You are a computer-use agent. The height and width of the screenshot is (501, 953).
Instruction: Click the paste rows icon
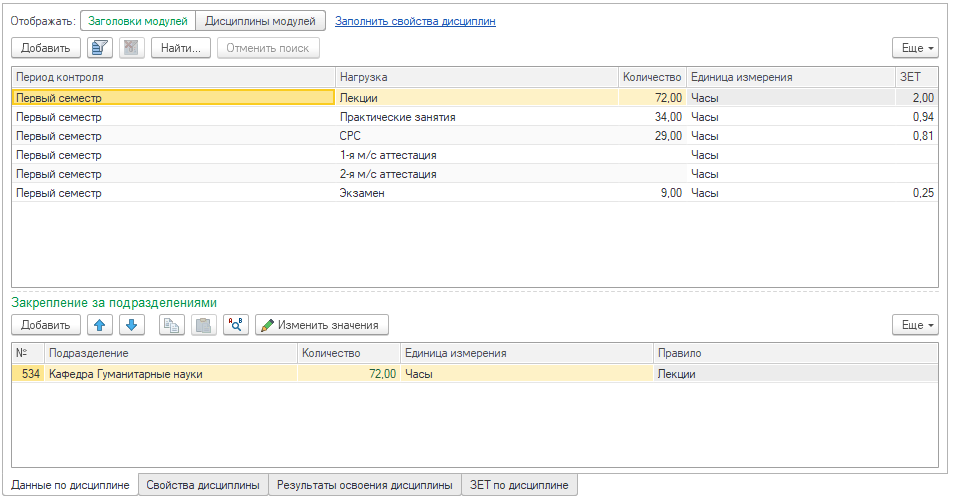pyautogui.click(x=204, y=325)
